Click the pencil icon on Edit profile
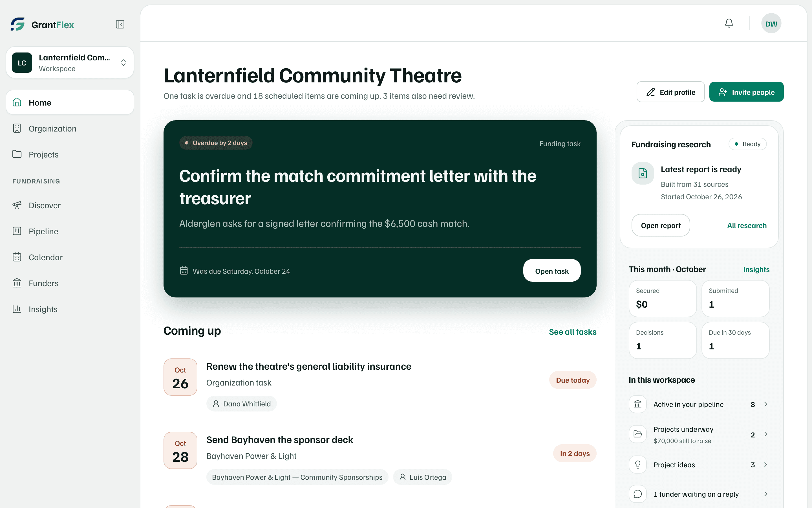The image size is (812, 508). pos(651,92)
